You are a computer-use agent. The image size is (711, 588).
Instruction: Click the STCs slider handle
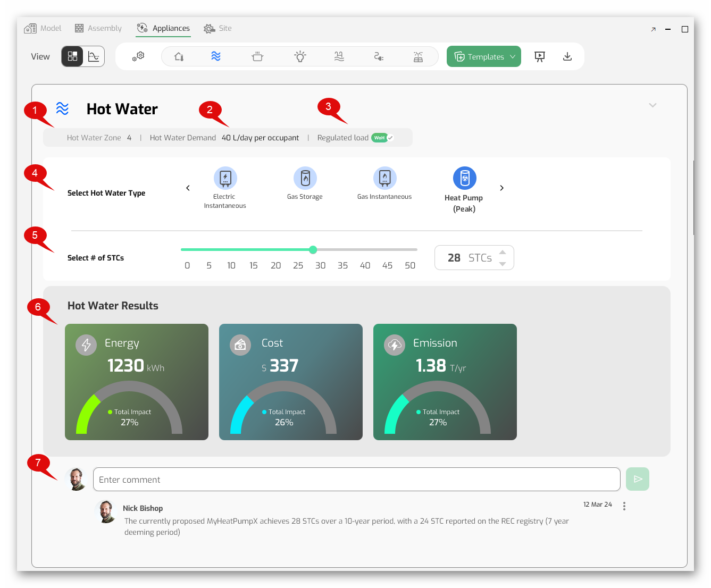(313, 250)
